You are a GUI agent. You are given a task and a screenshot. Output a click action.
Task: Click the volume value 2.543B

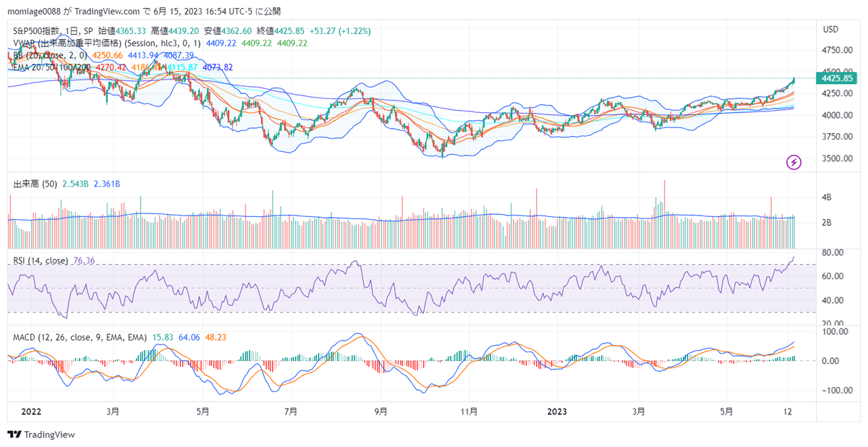coord(76,184)
